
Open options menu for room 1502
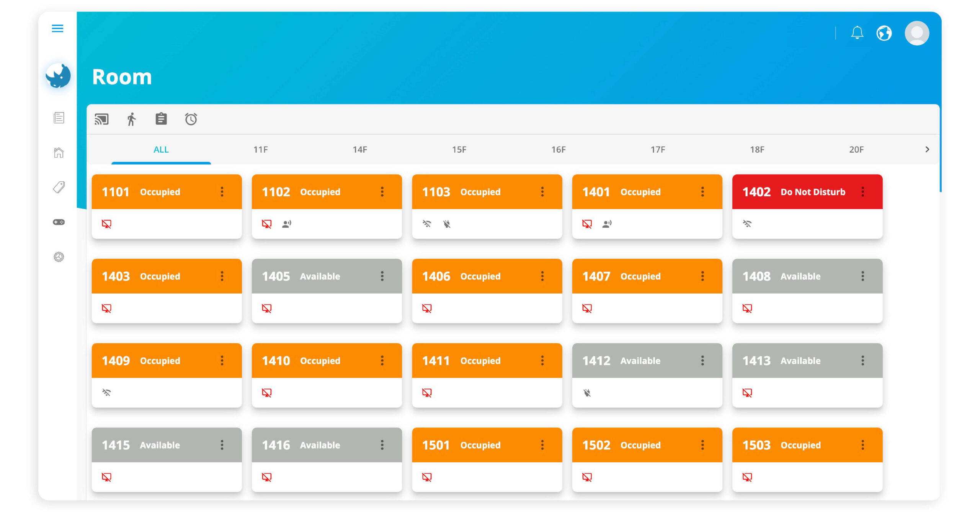702,445
